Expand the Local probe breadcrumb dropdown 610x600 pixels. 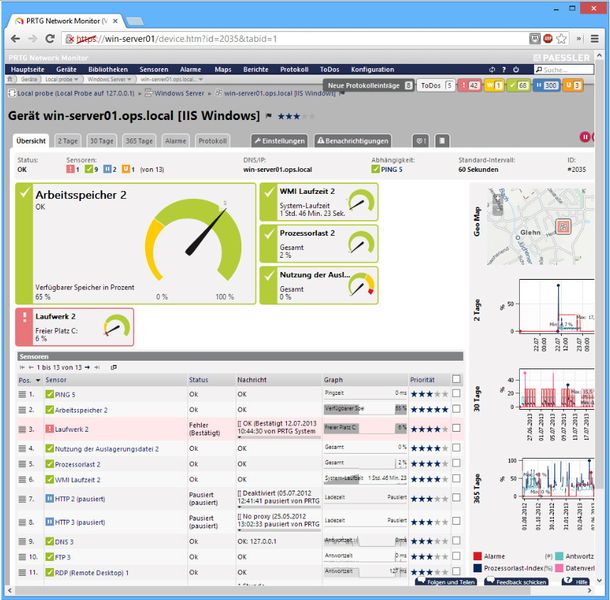click(76, 79)
